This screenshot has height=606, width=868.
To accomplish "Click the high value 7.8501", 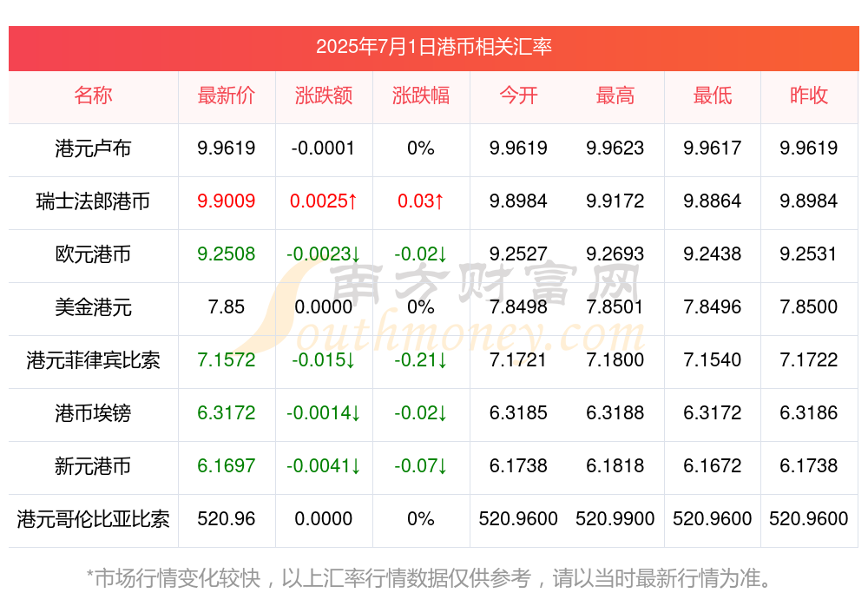I will [x=615, y=306].
